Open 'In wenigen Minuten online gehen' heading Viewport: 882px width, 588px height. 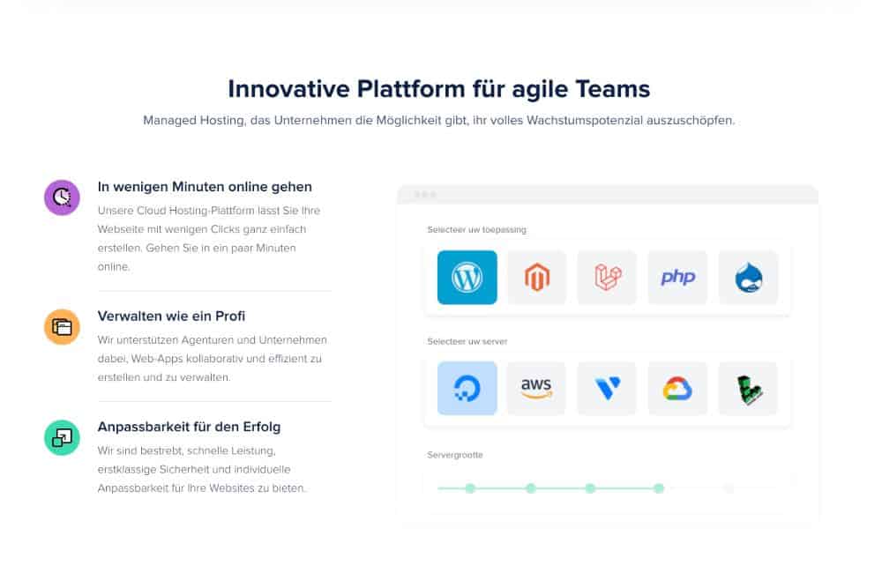coord(205,187)
